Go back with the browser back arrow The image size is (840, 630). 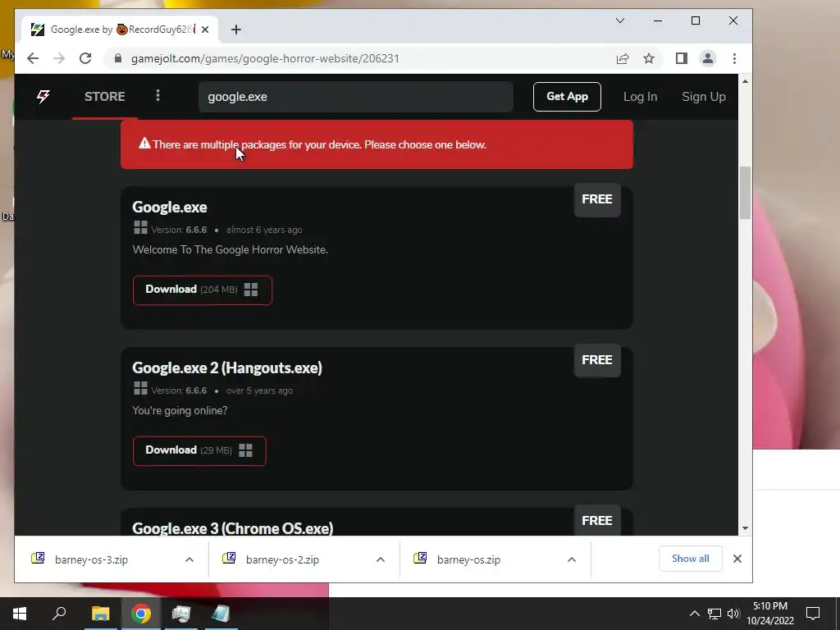33,58
